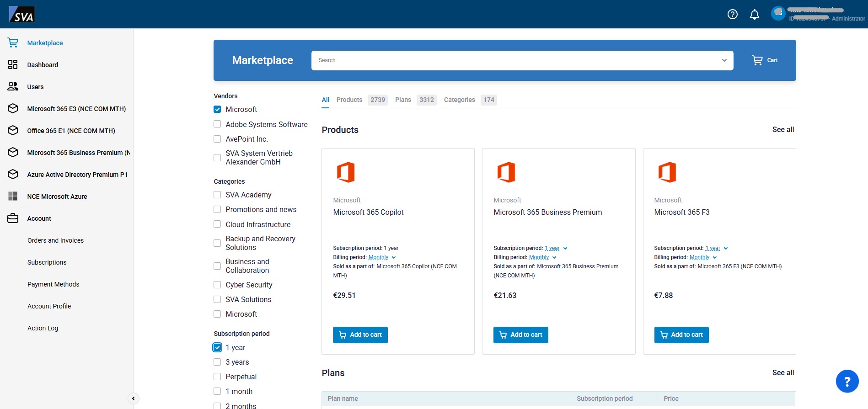Uncheck the Microsoft vendor checkbox
868x409 pixels.
[217, 110]
